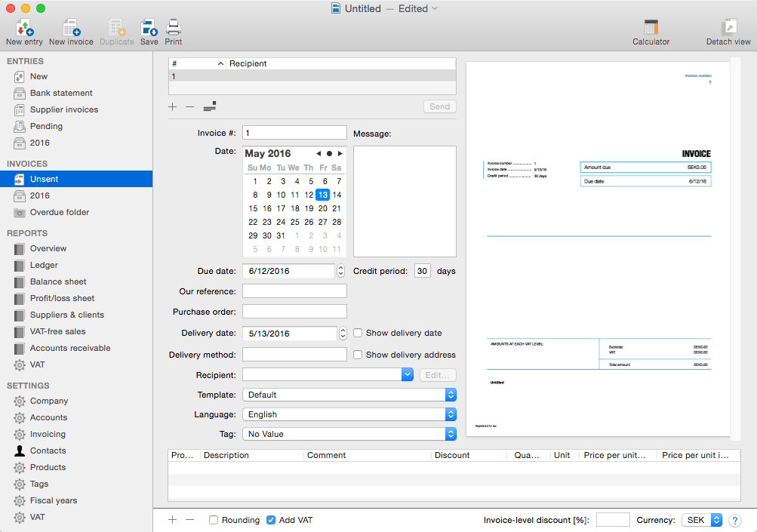This screenshot has width=757, height=532.
Task: Save the document using the Save icon
Action: 149,28
